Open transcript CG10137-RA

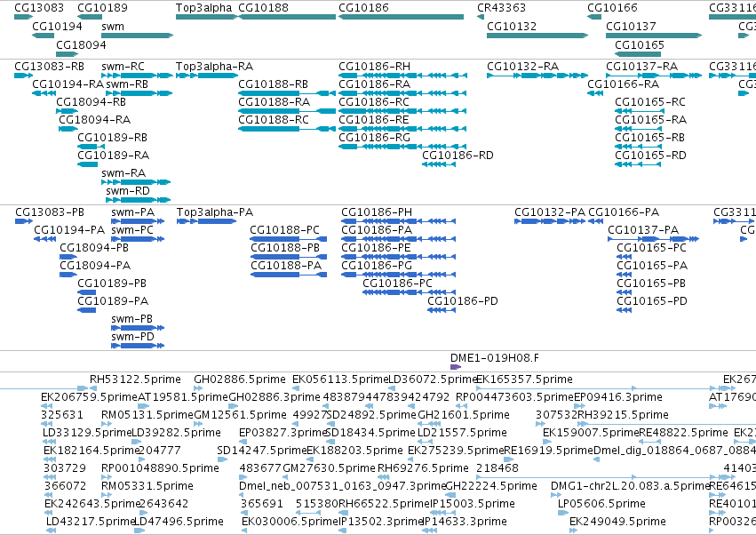tap(641, 66)
